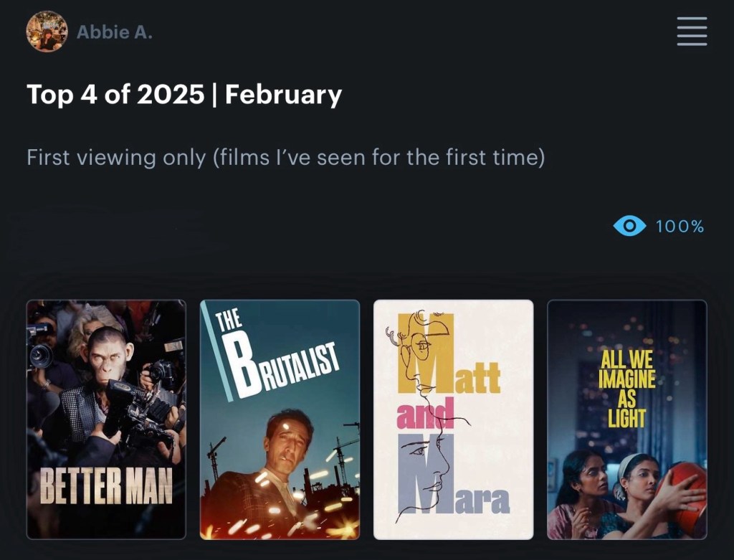View the All We Imagine as Light poster
Viewport: 734px width, 560px height.
[626, 419]
